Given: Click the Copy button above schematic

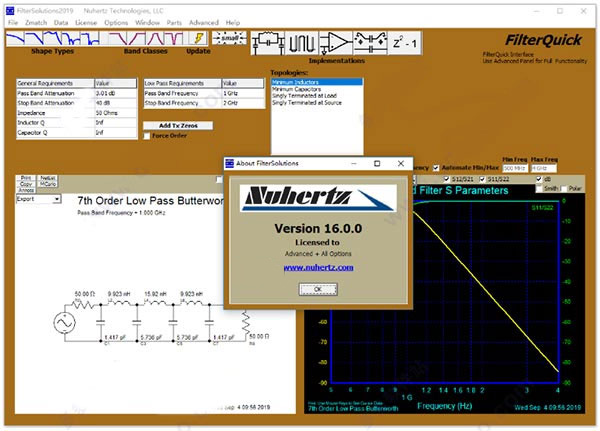Looking at the screenshot, I should click(26, 184).
